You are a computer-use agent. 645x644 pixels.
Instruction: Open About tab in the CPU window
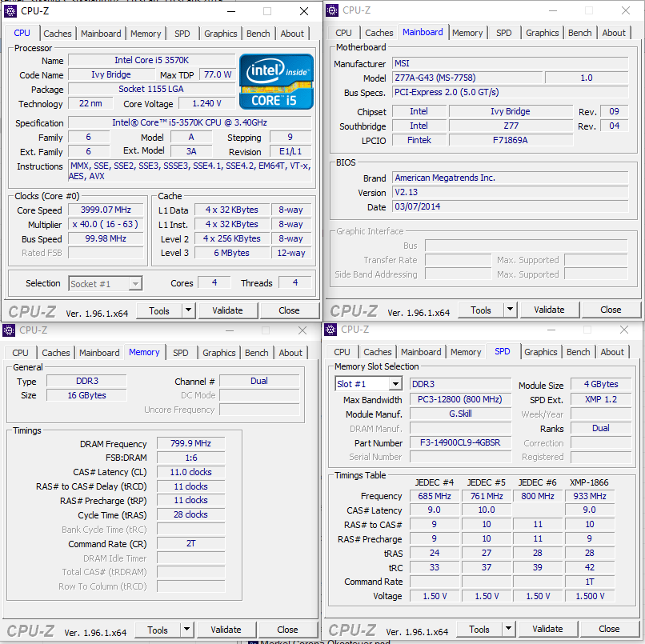[292, 34]
